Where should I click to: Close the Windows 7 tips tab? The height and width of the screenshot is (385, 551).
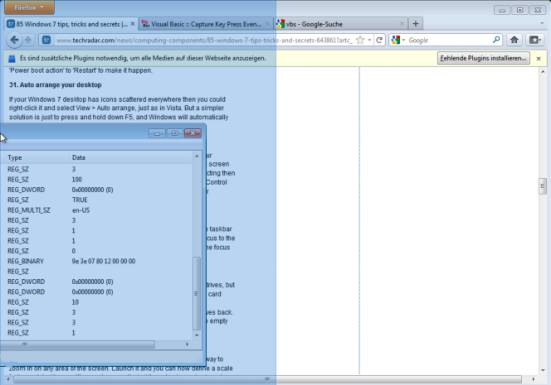tap(132, 24)
